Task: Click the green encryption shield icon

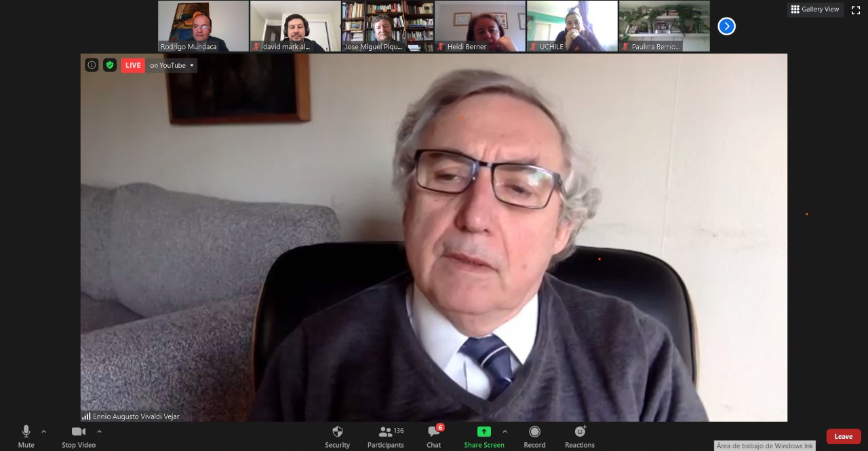Action: [110, 65]
